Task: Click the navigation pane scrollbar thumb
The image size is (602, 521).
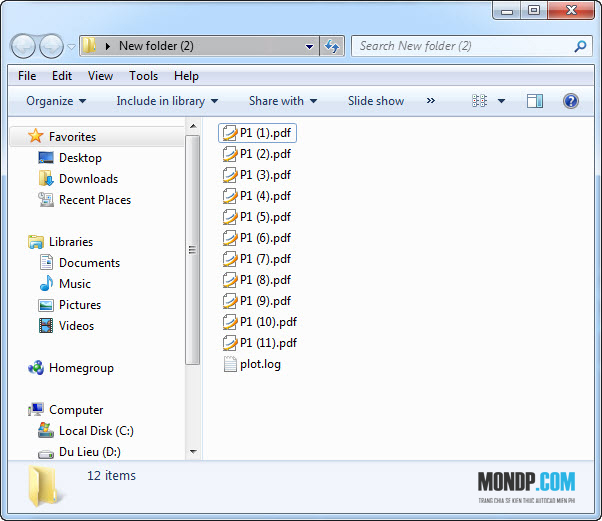Action: (193, 250)
